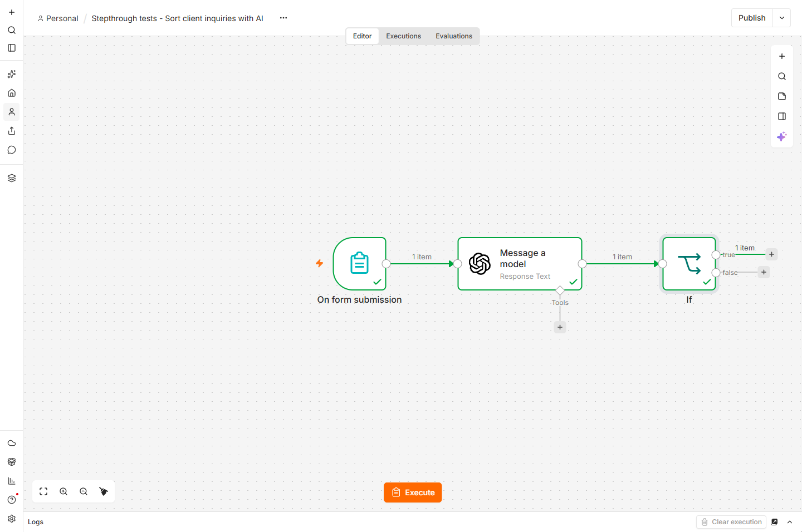Go to the home icon in the sidebar
The image size is (802, 532).
tap(12, 93)
